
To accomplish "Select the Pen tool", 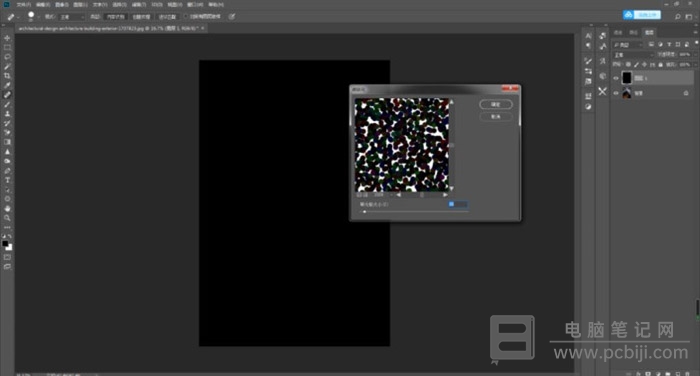I will (x=7, y=171).
